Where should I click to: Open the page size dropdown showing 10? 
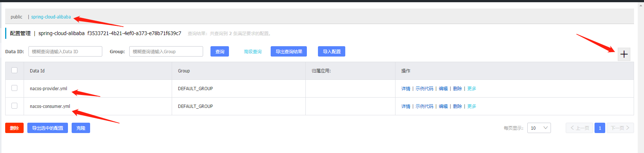click(x=539, y=128)
